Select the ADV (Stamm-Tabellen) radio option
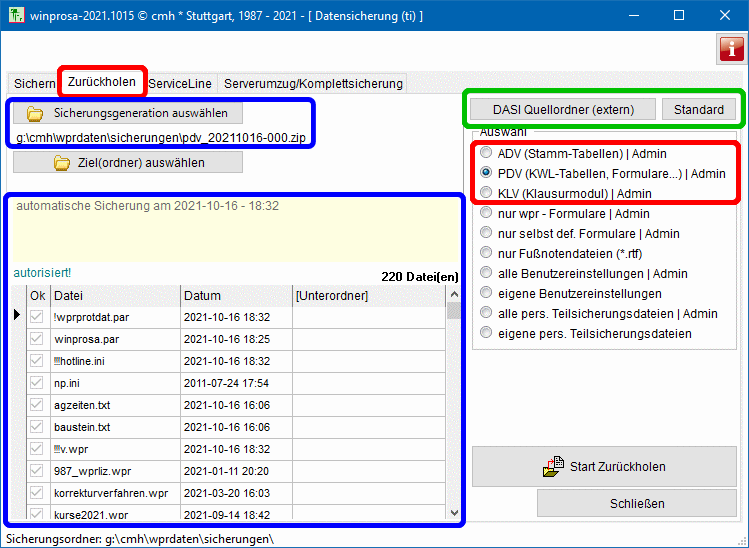This screenshot has width=749, height=548. click(x=487, y=154)
